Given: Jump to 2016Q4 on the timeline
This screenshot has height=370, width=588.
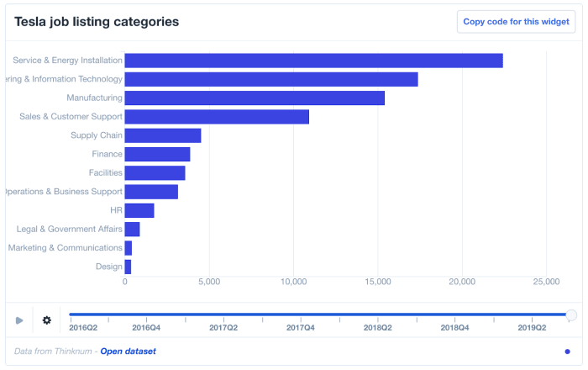Looking at the screenshot, I should [x=146, y=327].
